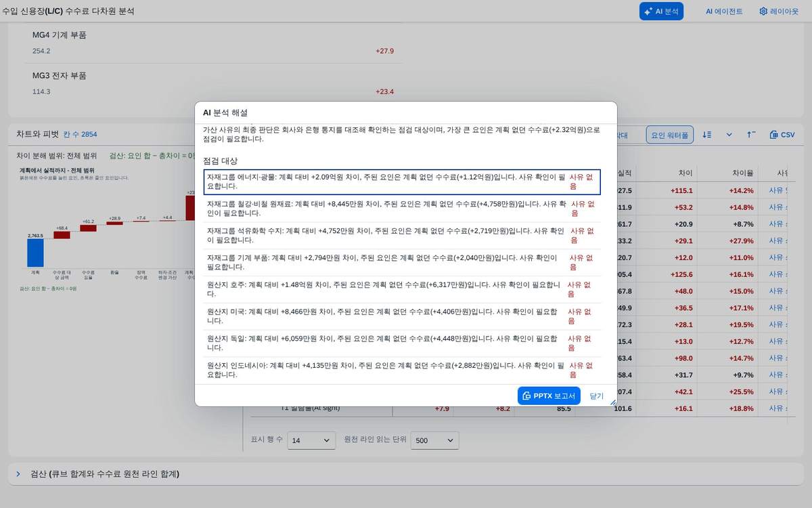Click the +98.0 차이 cell
Image resolution: width=812 pixels, height=508 pixels.
683,358
